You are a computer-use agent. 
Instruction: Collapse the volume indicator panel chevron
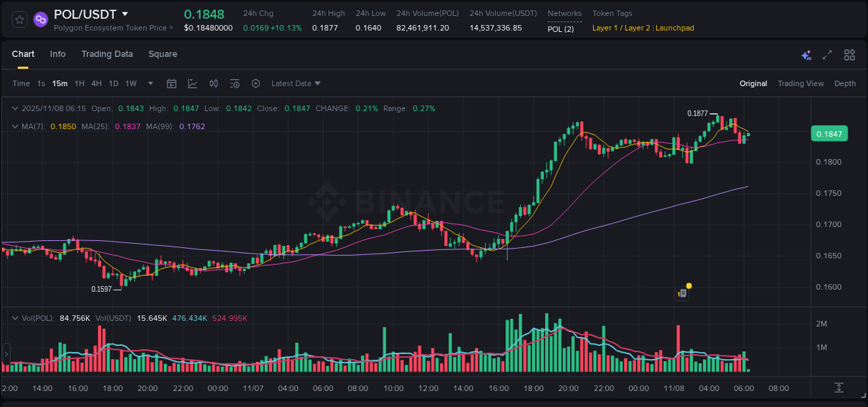click(x=15, y=317)
